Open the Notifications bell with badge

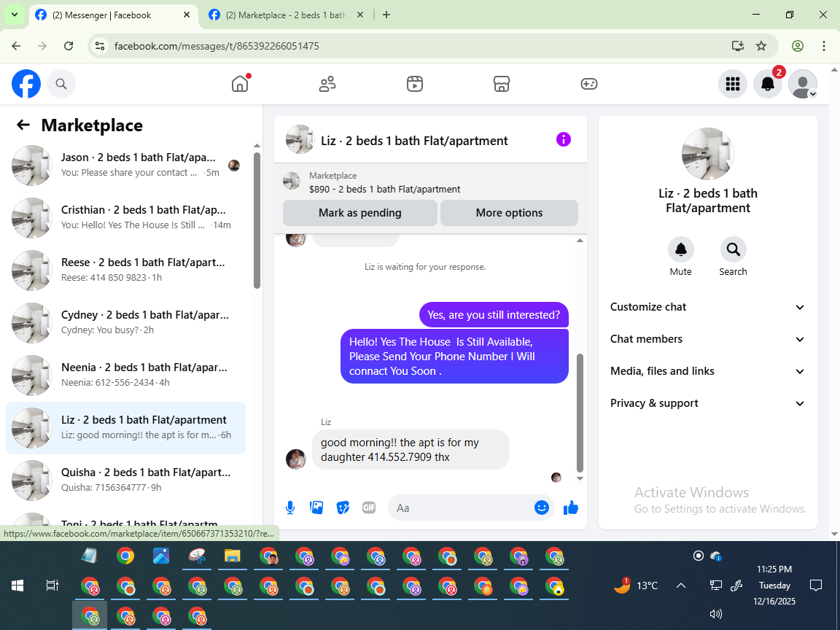point(768,84)
